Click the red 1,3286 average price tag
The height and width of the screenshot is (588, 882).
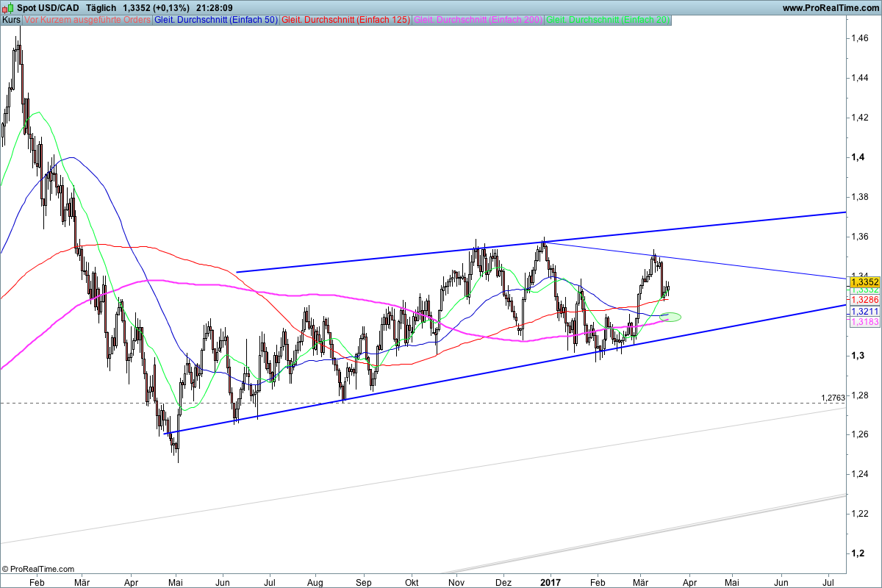coord(864,301)
